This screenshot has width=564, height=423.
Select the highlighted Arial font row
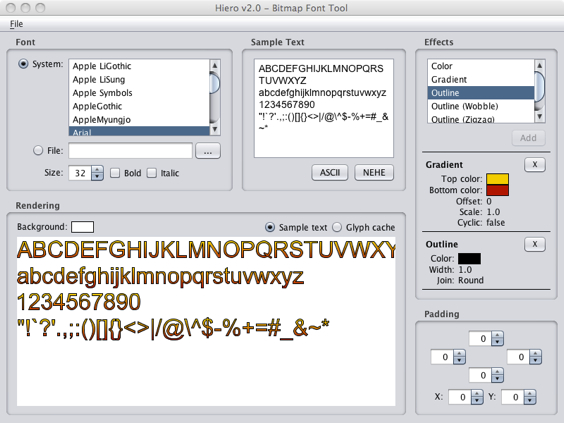coord(138,131)
